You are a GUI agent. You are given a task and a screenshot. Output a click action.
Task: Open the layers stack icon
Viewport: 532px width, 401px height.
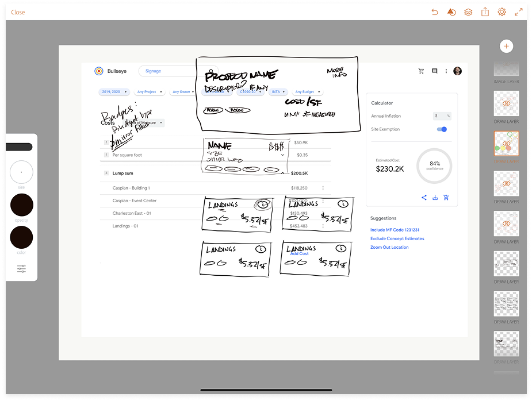[x=468, y=12]
